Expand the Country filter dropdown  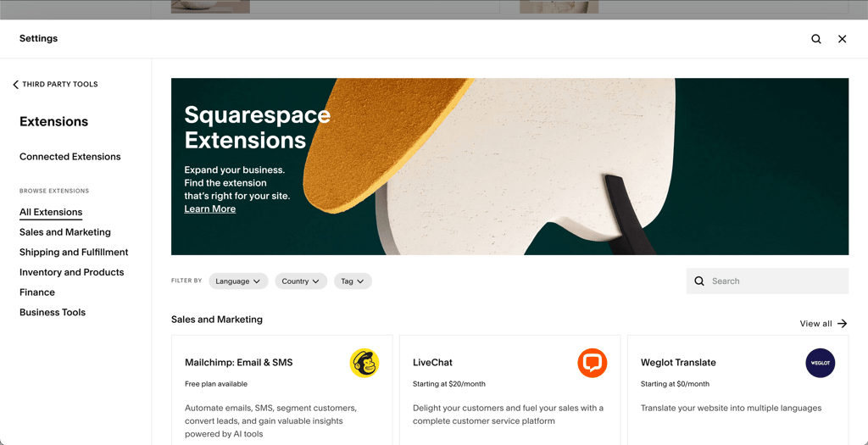tap(301, 281)
